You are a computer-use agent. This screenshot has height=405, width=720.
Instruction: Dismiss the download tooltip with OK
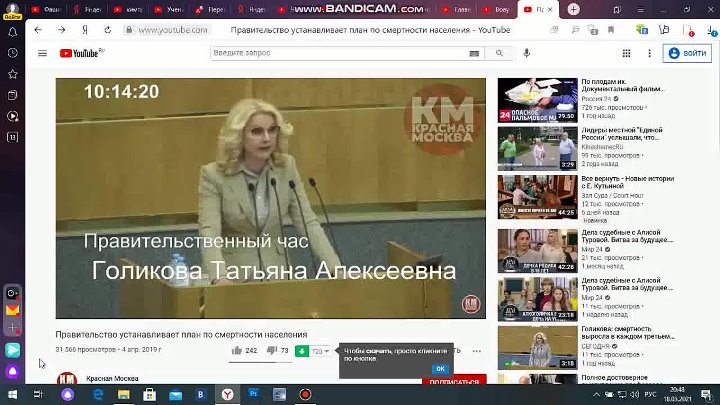pyautogui.click(x=440, y=369)
